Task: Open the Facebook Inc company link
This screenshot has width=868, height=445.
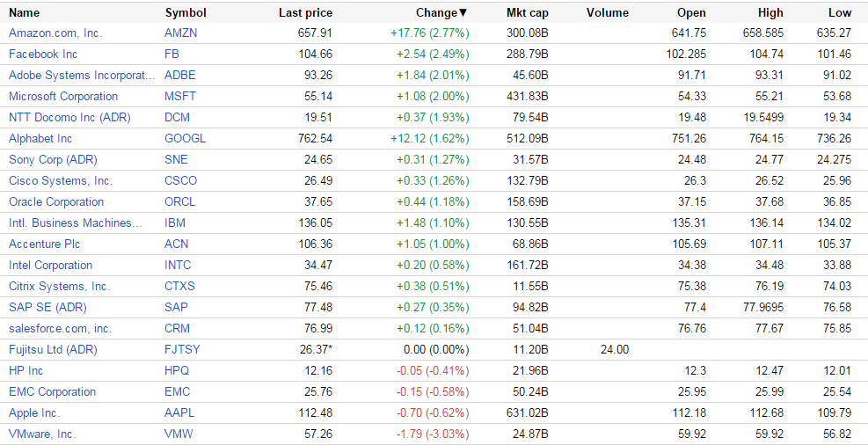Action: [x=43, y=54]
